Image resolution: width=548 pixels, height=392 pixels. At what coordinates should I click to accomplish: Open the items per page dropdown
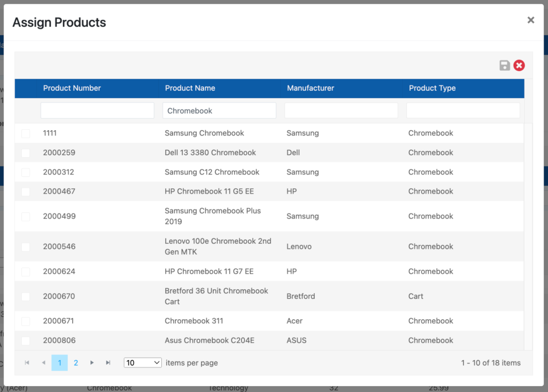[143, 362]
